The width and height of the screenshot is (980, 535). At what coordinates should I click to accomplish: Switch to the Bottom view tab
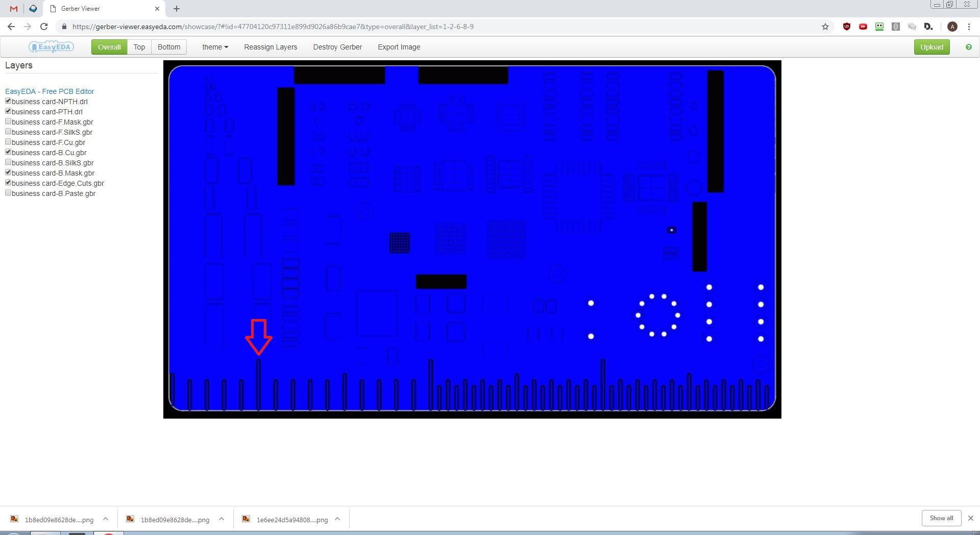point(169,47)
